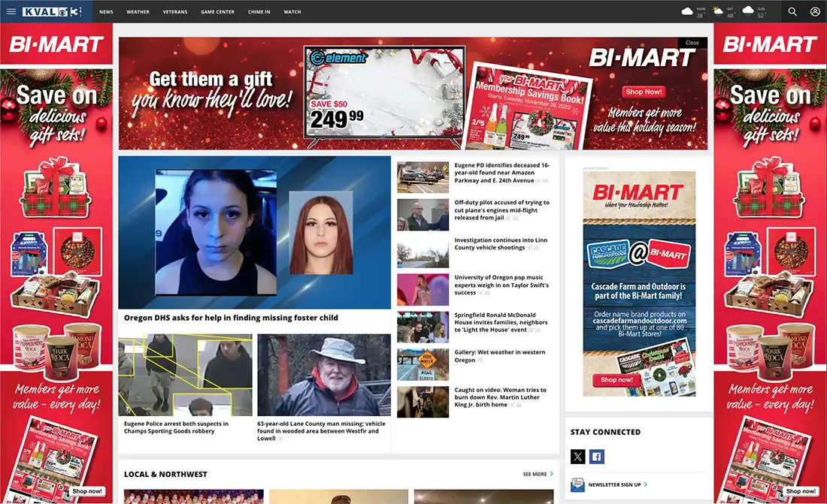
Task: Open the X (Twitter) social icon
Action: [577, 457]
